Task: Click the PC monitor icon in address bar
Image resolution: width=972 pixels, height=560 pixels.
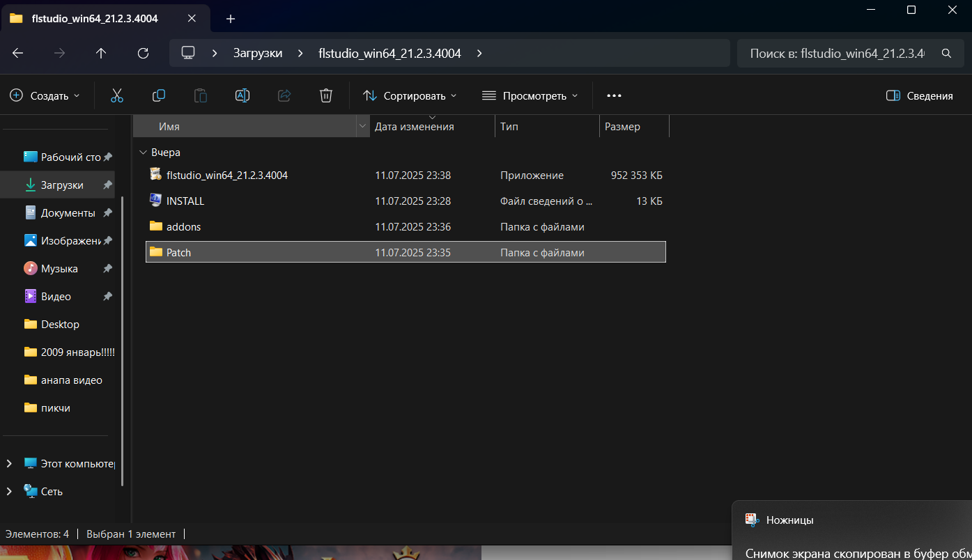Action: point(187,53)
